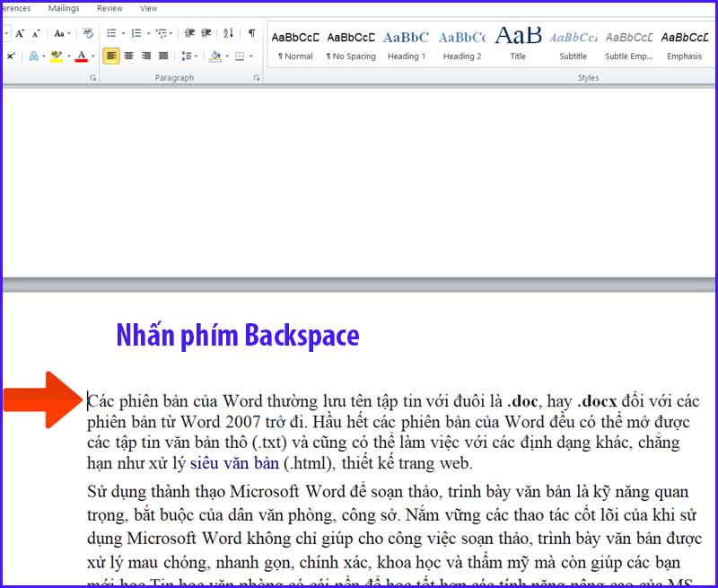Click the Bullets list icon
The height and width of the screenshot is (588, 718).
pyautogui.click(x=111, y=33)
